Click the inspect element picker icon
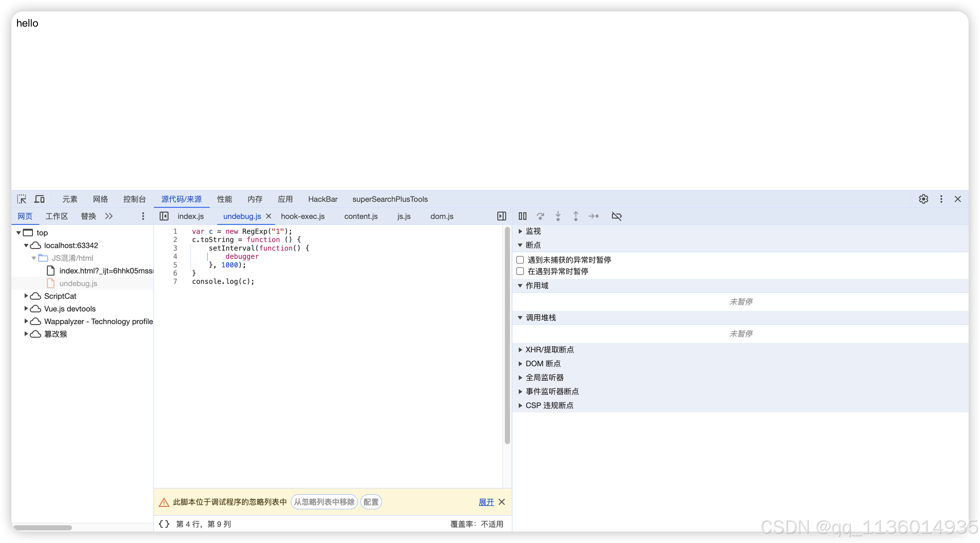Image resolution: width=980 pixels, height=543 pixels. point(22,199)
